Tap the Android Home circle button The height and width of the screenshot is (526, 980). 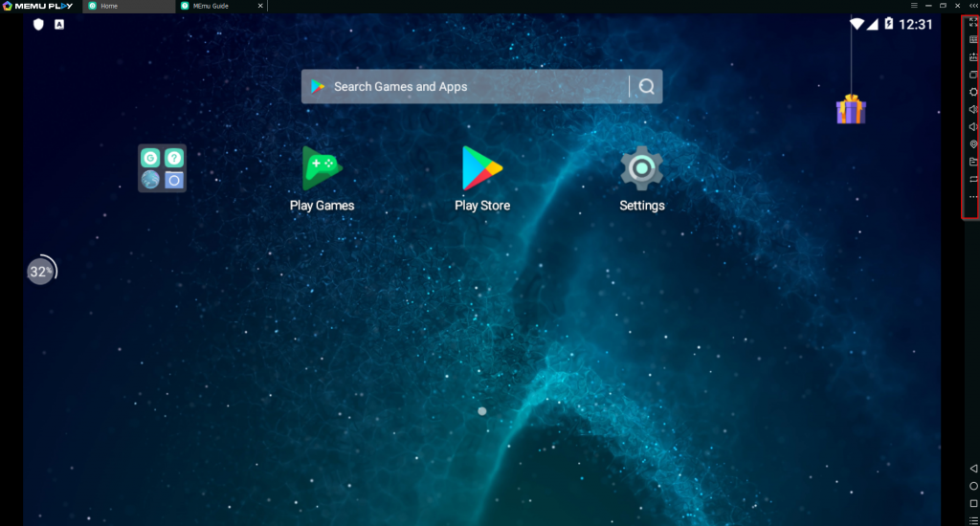click(x=973, y=486)
